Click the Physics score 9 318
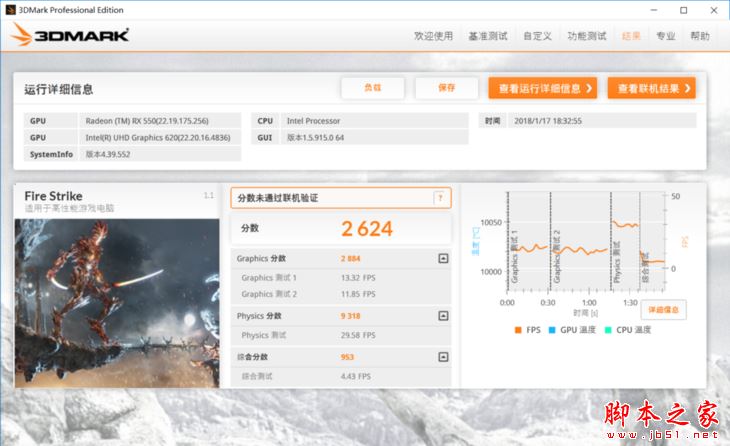Screen dimensions: 730x446 click(x=351, y=316)
